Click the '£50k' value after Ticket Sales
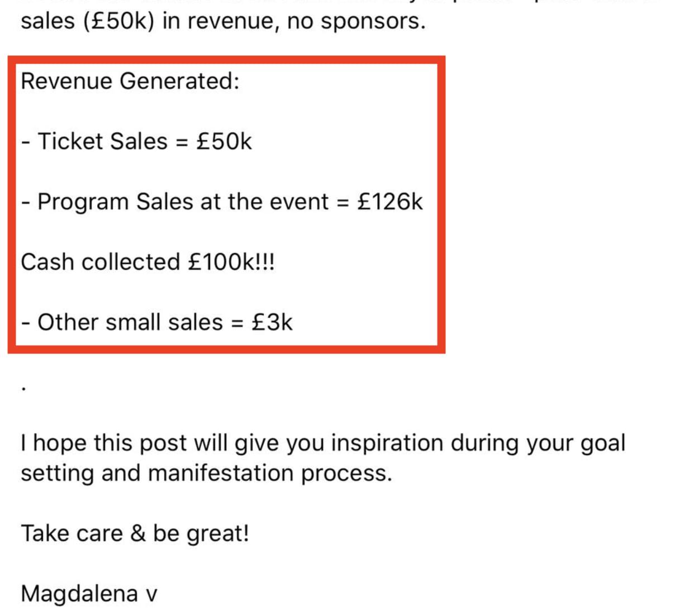 [x=224, y=141]
